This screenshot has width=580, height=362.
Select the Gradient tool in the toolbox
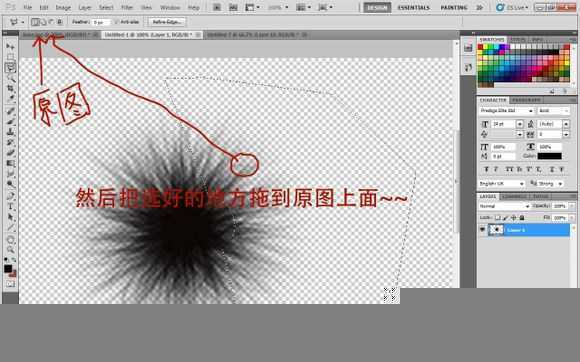10,163
